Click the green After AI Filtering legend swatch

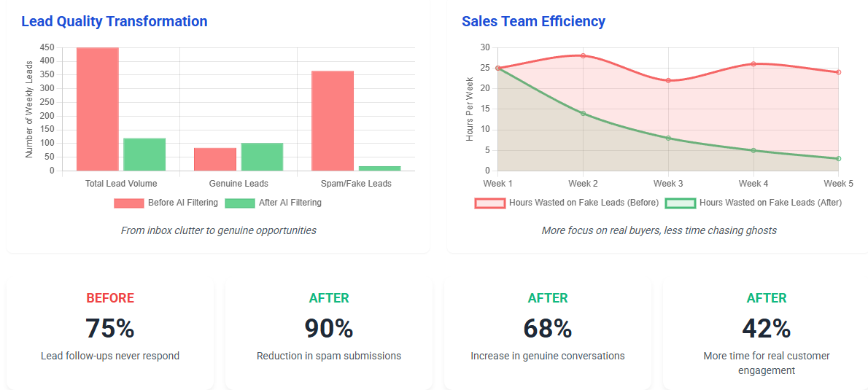[239, 203]
